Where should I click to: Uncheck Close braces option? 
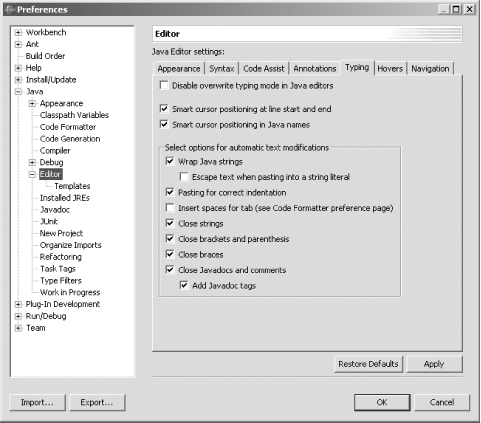[170, 254]
